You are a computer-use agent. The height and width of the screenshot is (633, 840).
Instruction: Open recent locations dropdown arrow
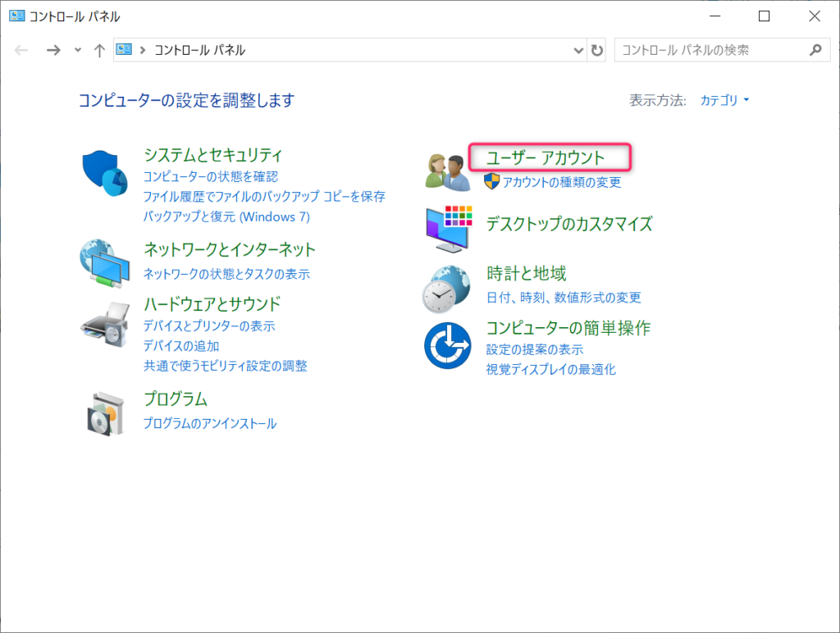(x=78, y=51)
